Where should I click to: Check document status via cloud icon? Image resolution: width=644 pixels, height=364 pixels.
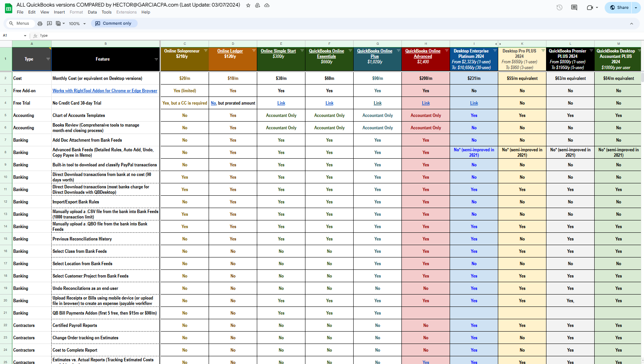[267, 5]
